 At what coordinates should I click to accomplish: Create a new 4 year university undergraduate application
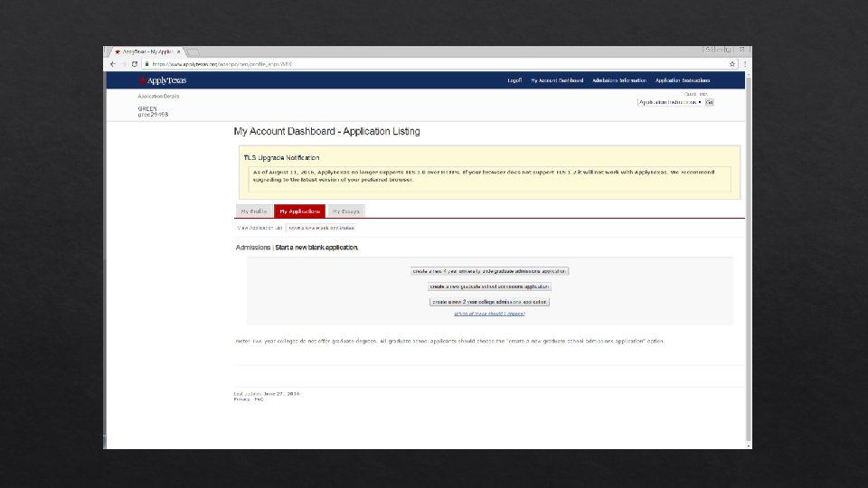489,271
